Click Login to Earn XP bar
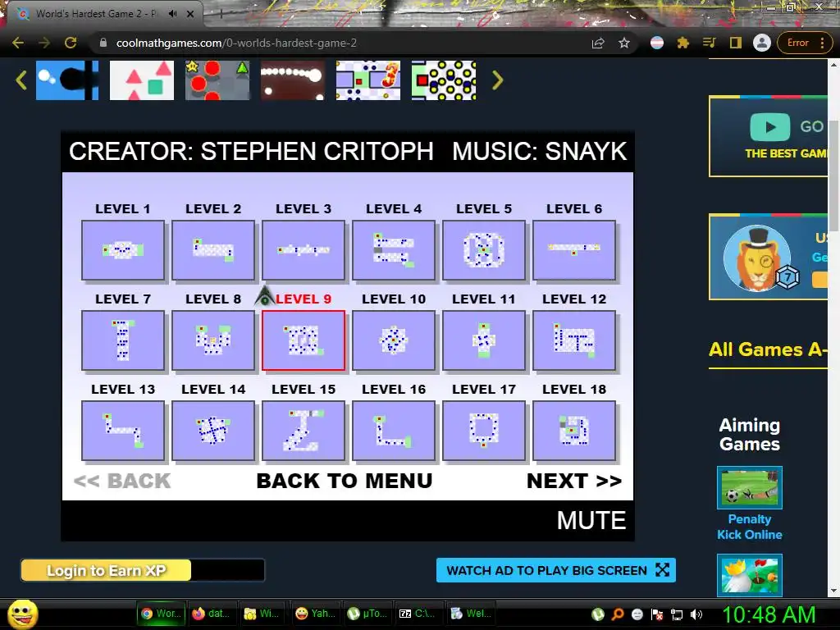The width and height of the screenshot is (840, 630). coord(143,571)
